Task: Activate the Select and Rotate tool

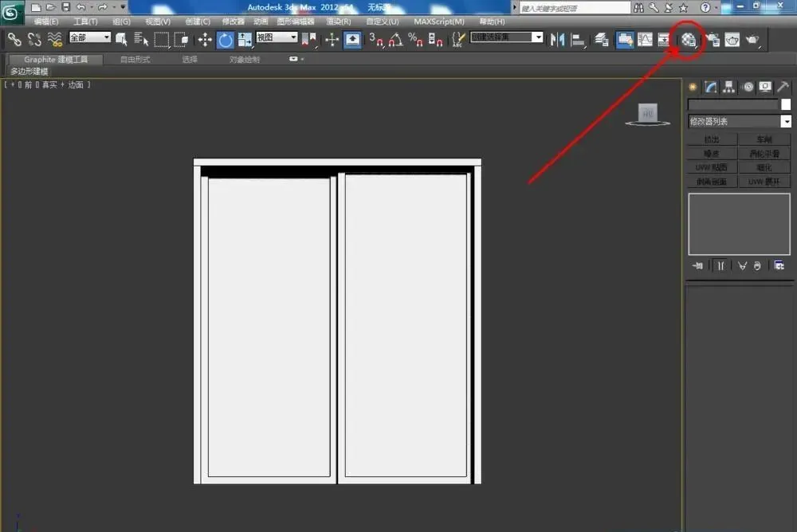Action: (226, 40)
